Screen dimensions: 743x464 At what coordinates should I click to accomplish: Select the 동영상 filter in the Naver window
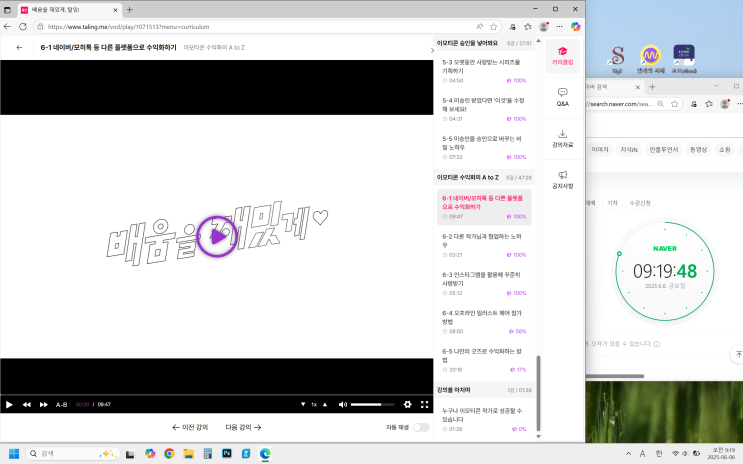pyautogui.click(x=698, y=150)
